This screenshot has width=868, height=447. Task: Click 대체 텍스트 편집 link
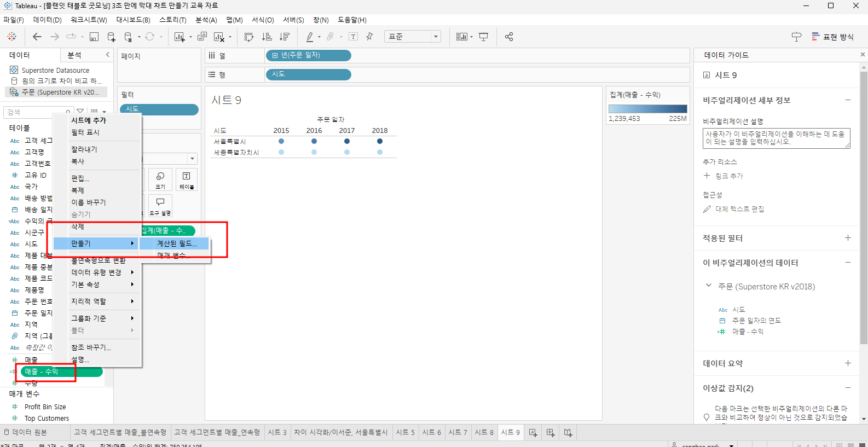739,209
